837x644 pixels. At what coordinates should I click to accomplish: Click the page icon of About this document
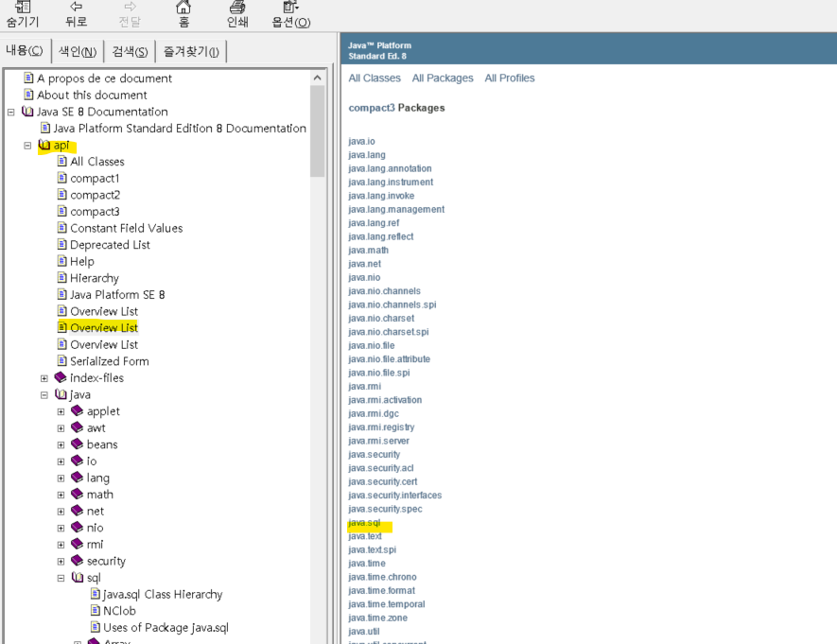click(28, 95)
